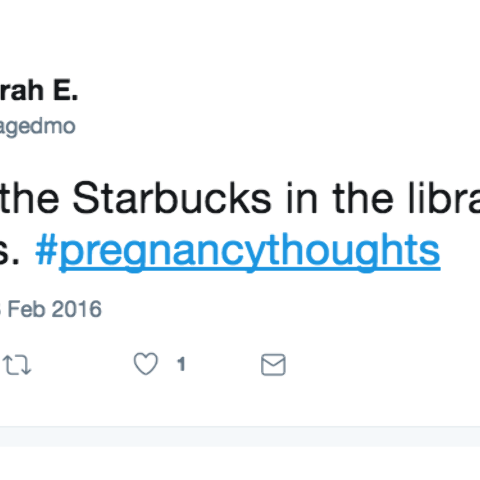Visit the 'agedmo' username handle

(x=37, y=127)
